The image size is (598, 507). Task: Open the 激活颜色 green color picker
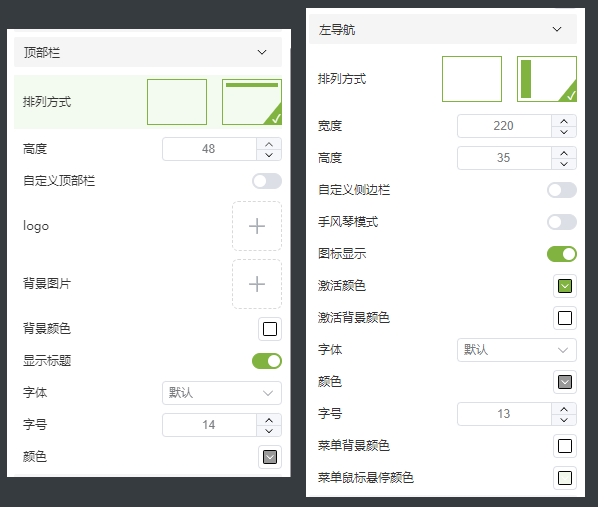coord(565,286)
